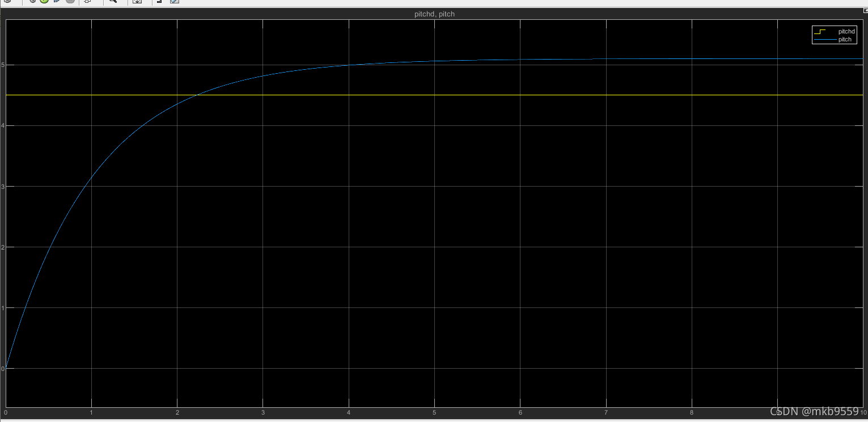Click x-axis tick label '2'
This screenshot has height=422, width=868.
[177, 412]
